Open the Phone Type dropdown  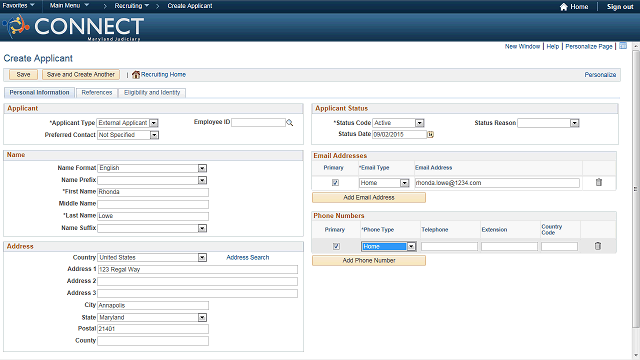[x=411, y=247]
